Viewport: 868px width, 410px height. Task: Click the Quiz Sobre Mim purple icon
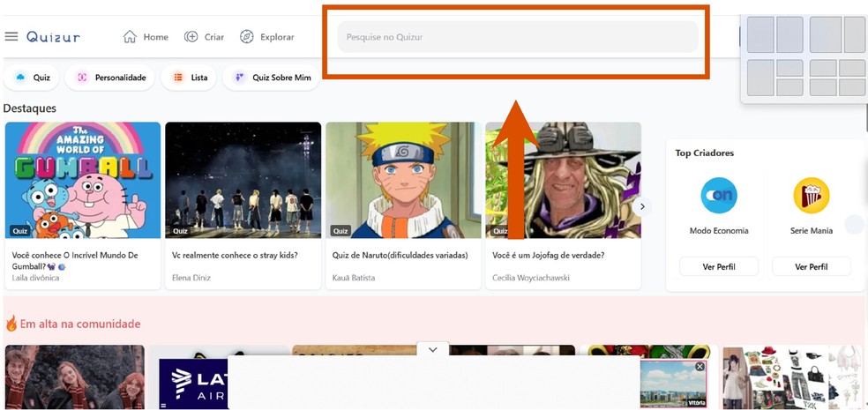(239, 78)
